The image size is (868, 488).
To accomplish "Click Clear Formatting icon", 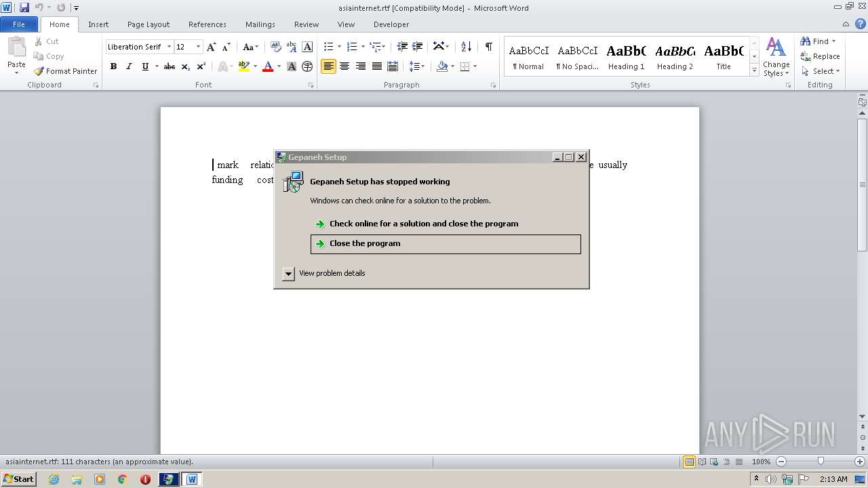I will coord(275,47).
